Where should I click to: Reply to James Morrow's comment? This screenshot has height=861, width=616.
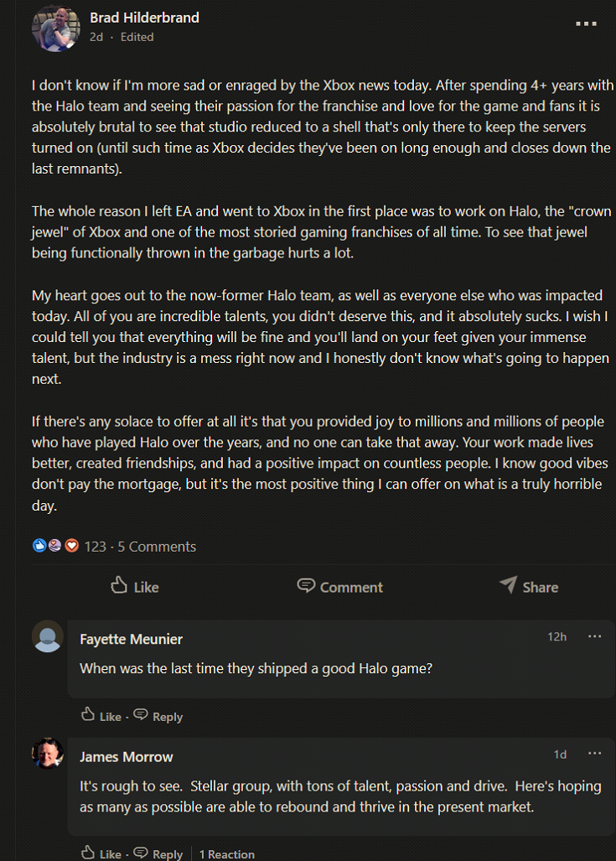(x=158, y=853)
